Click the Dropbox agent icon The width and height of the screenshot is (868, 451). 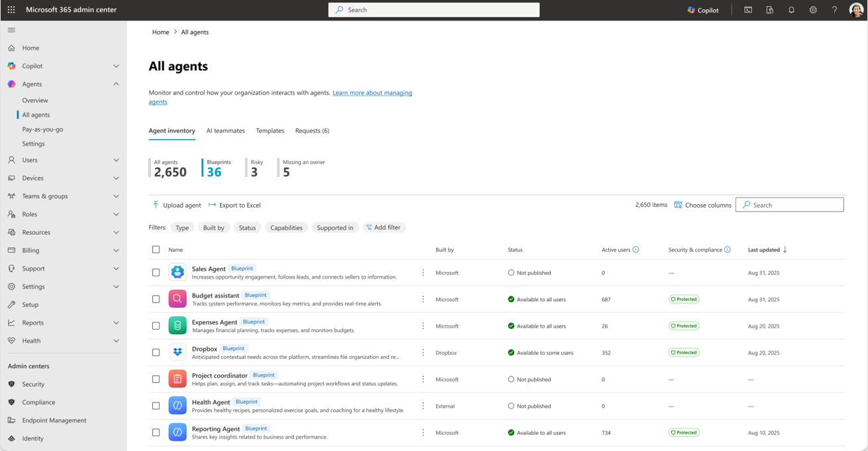tap(178, 352)
